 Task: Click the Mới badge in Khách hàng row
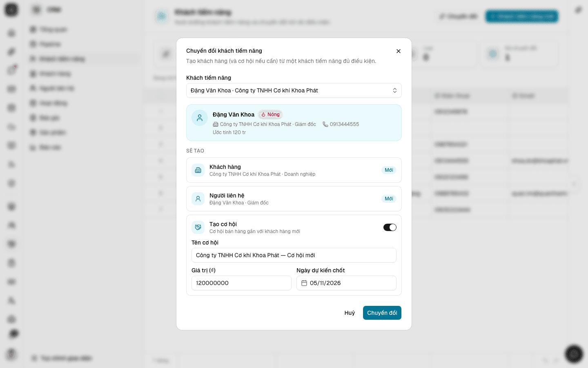coord(389,170)
